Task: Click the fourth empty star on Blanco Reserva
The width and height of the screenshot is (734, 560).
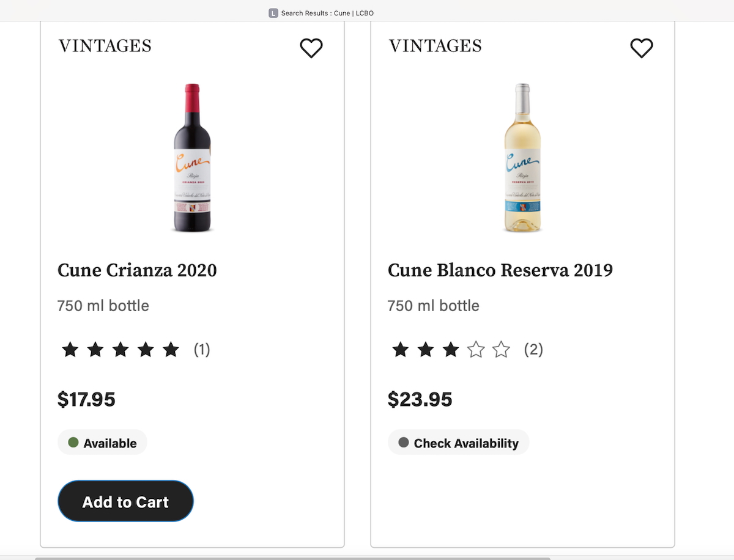Action: [x=476, y=350]
